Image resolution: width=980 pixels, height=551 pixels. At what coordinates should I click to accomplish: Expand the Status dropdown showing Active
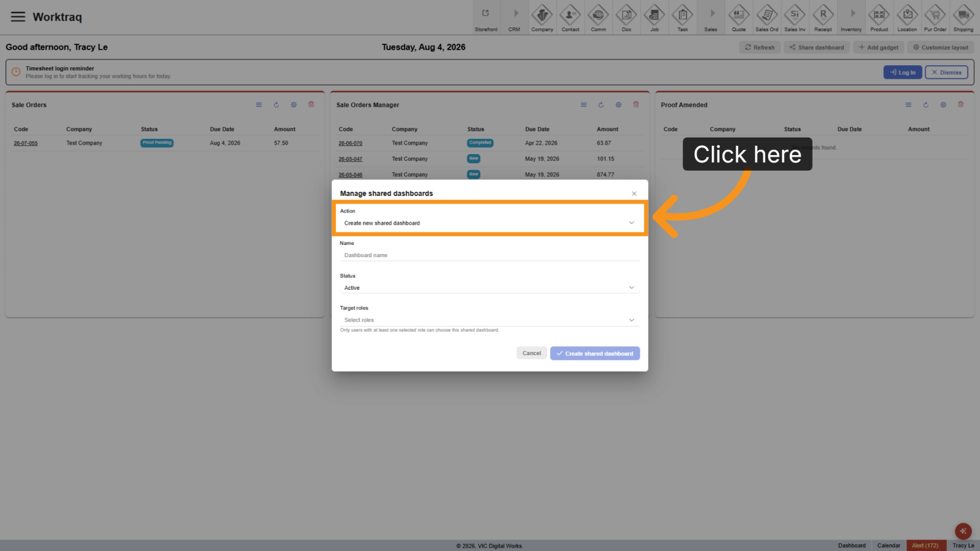(x=489, y=287)
